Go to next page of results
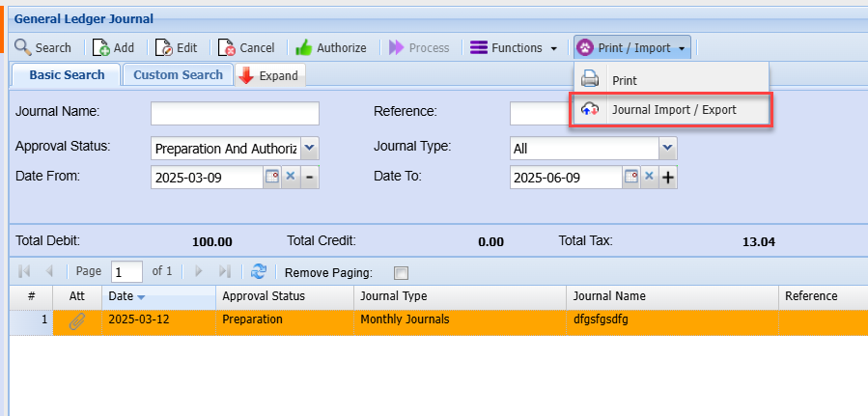 point(199,271)
